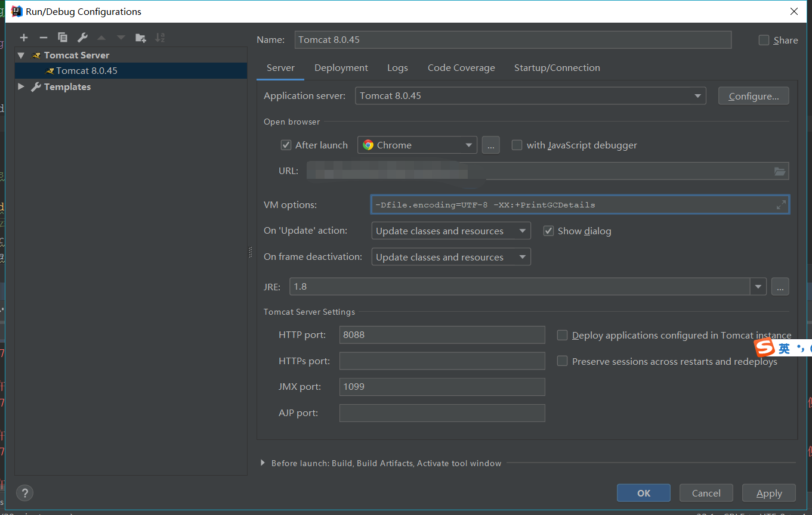Click the Sogou input method icon

[x=765, y=348]
